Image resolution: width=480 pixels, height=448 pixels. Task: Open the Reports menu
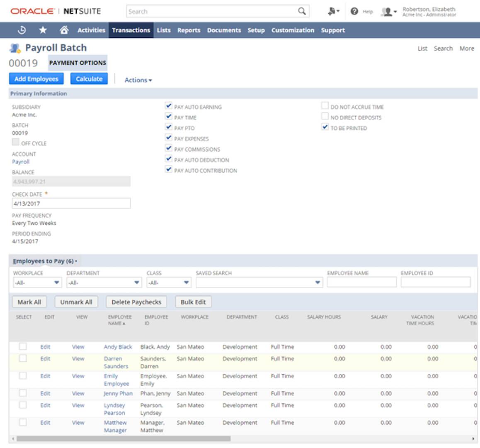tap(189, 30)
